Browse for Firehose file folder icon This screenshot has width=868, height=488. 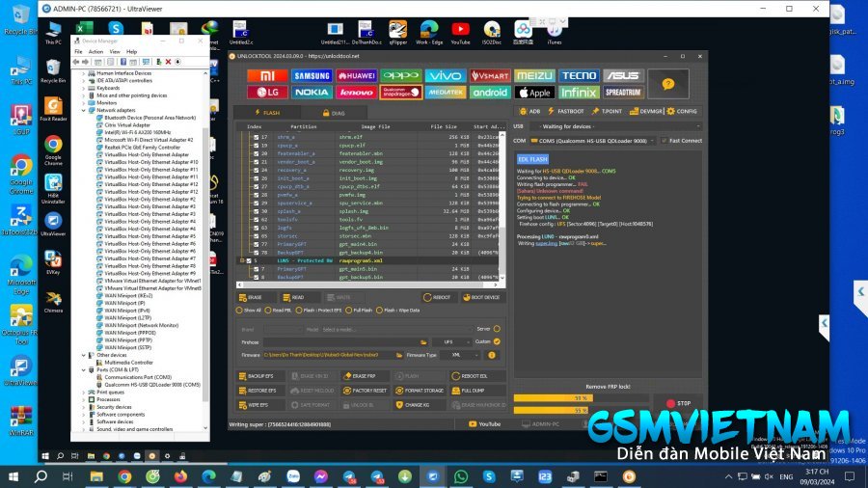[423, 342]
